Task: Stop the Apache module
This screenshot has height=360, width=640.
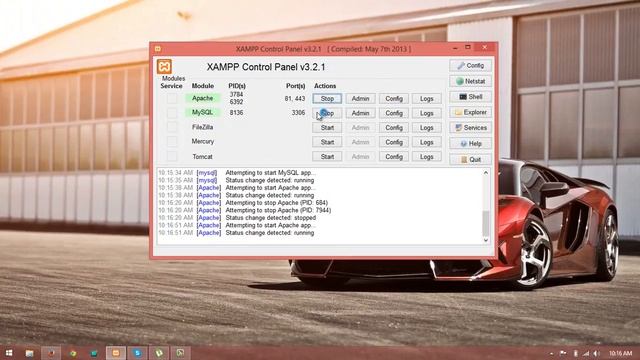Action: tap(327, 99)
